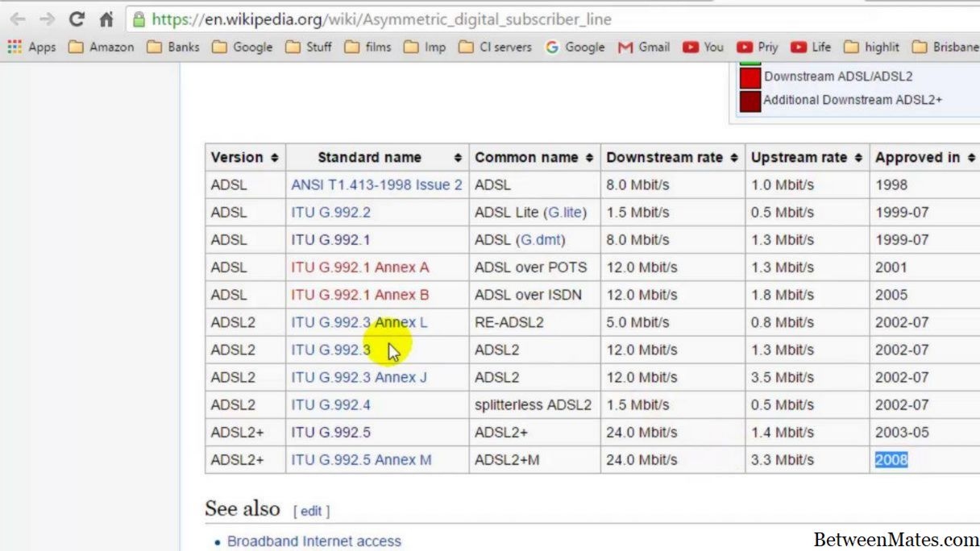Sort table by Downstream rate column

pyautogui.click(x=672, y=158)
